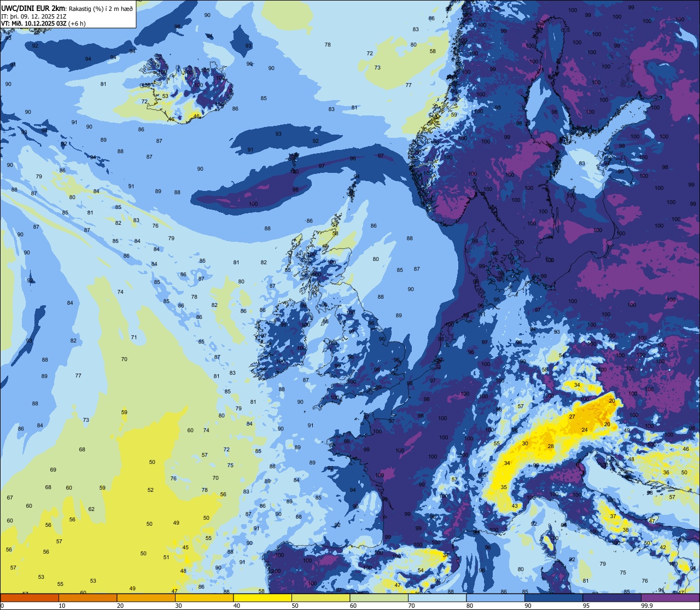
Task: Click the map value '37' over Italy
Action: (613, 516)
